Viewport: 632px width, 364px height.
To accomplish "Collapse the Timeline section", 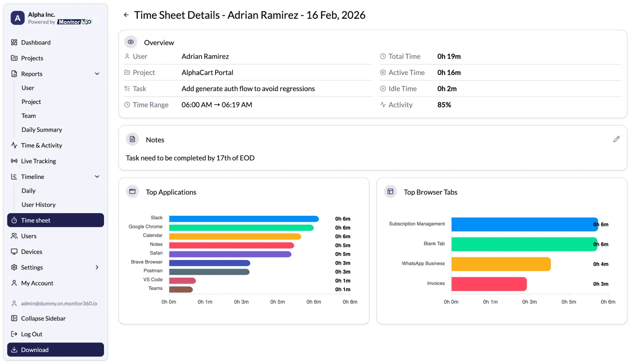I will tap(97, 176).
